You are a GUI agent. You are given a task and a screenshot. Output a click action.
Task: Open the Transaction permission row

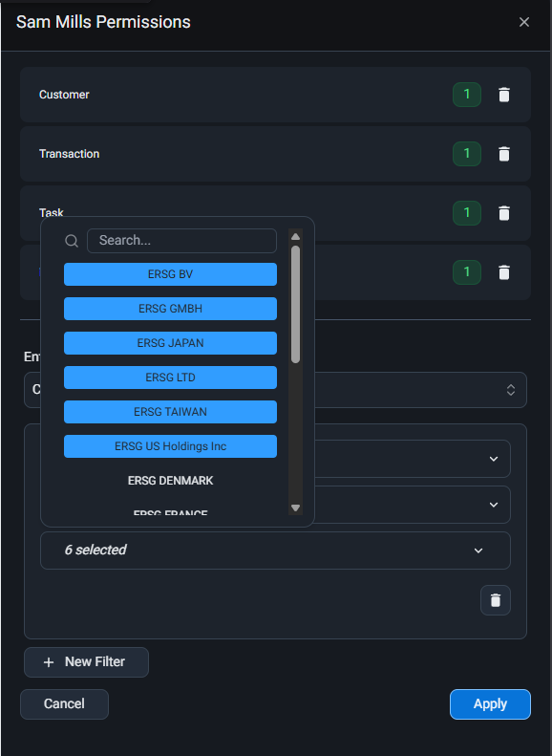click(x=275, y=154)
